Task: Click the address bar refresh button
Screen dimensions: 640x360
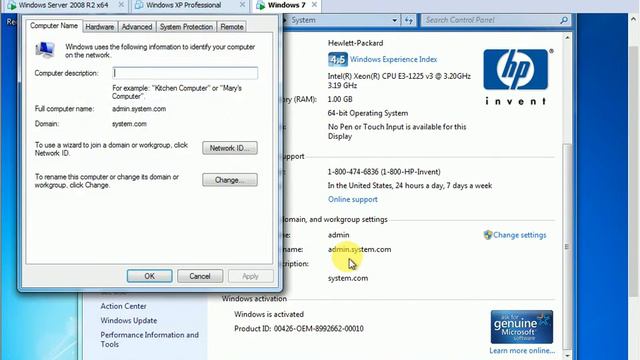Action: 409,20
